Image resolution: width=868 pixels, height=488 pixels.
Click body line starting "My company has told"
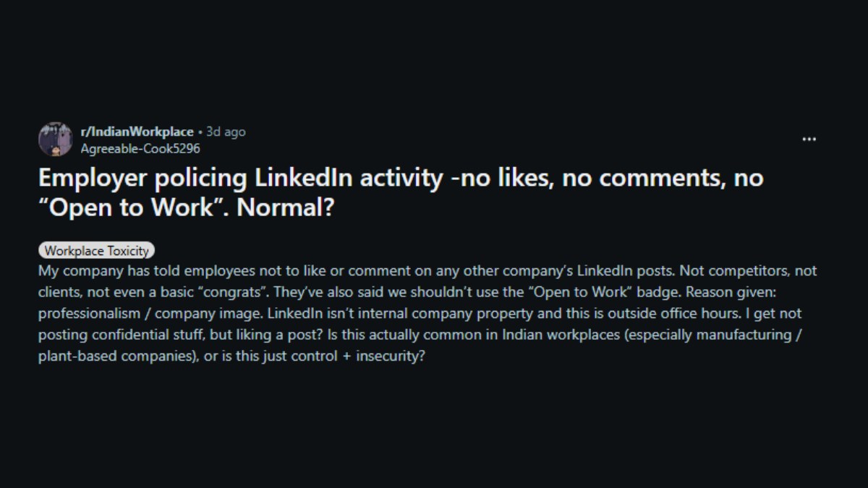(427, 271)
